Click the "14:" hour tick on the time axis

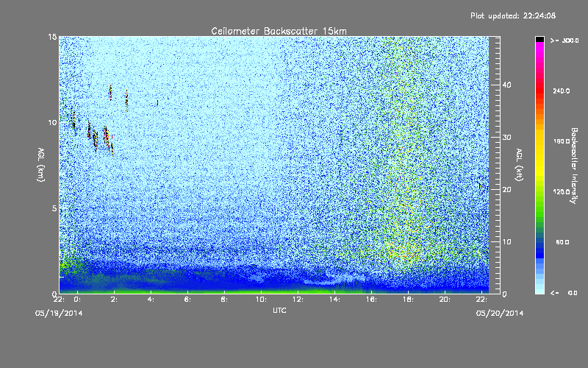click(334, 300)
